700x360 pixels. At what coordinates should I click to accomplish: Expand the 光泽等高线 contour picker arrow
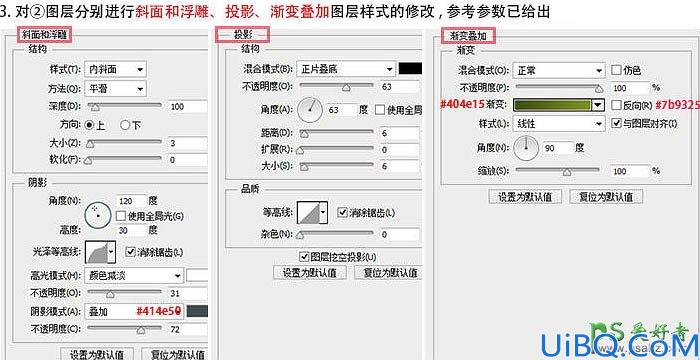coord(111,252)
